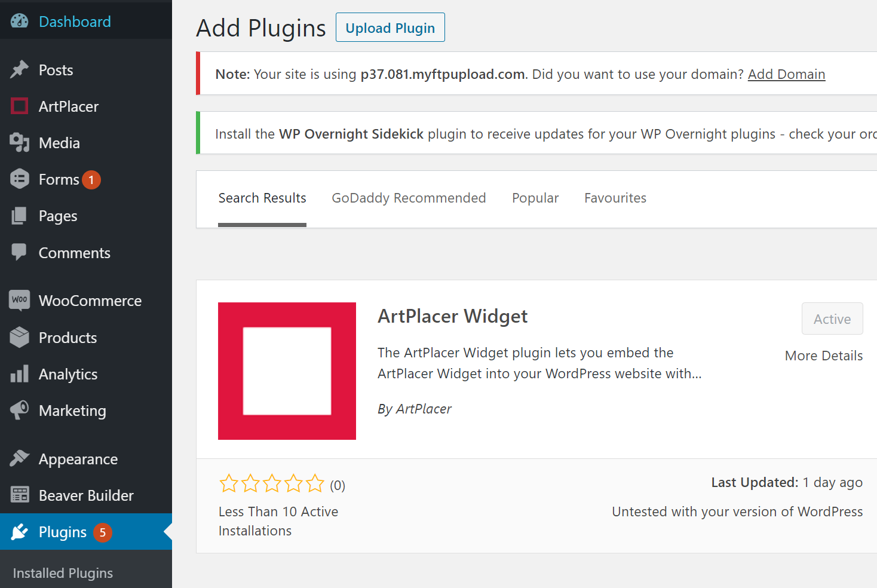This screenshot has width=877, height=588.
Task: Click the Forms hexagon icon
Action: (x=20, y=179)
